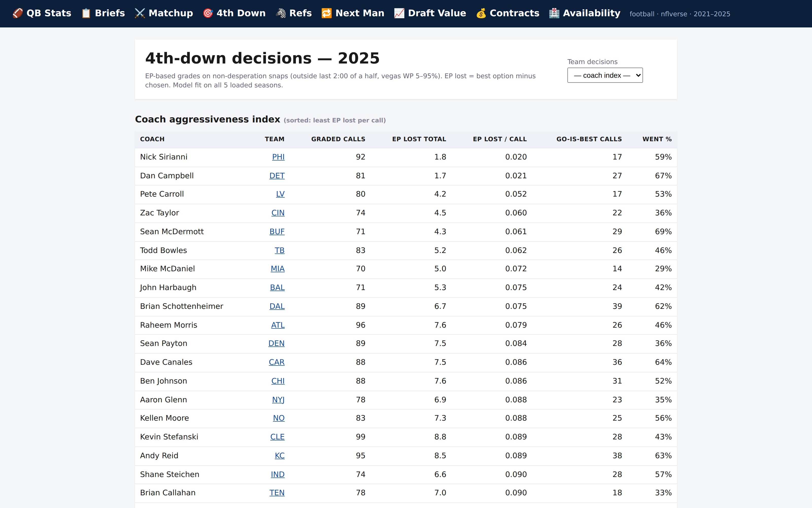Click the BUF team link

click(277, 232)
